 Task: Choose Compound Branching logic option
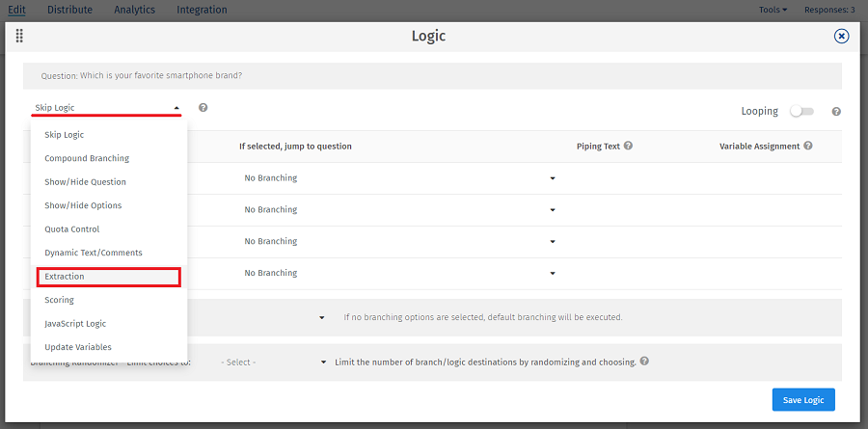pos(87,158)
